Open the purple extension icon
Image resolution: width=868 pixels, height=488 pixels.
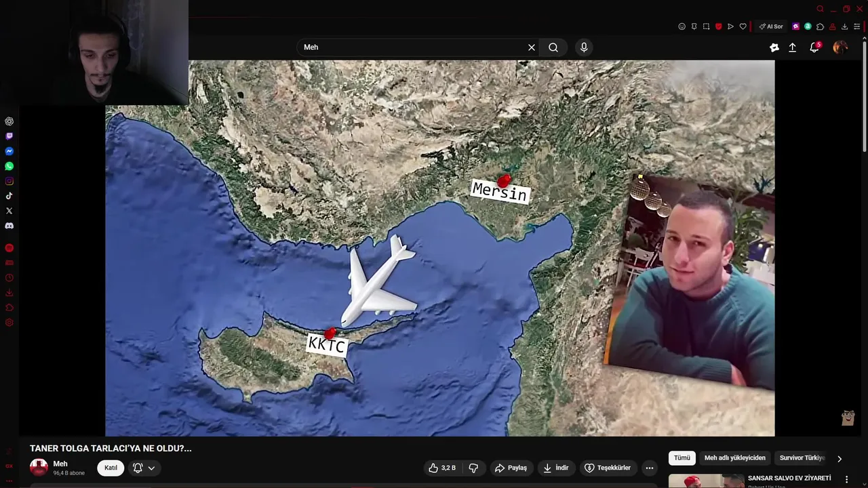(x=796, y=26)
